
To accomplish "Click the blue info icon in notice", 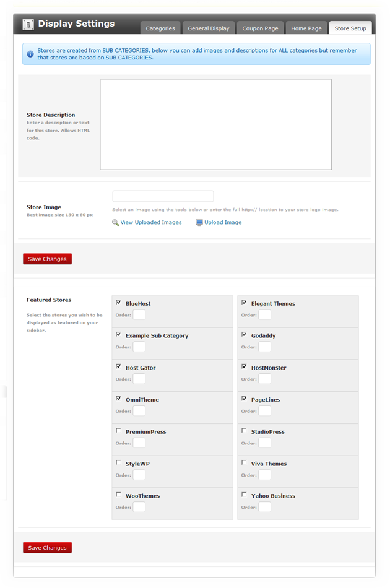I will point(30,54).
